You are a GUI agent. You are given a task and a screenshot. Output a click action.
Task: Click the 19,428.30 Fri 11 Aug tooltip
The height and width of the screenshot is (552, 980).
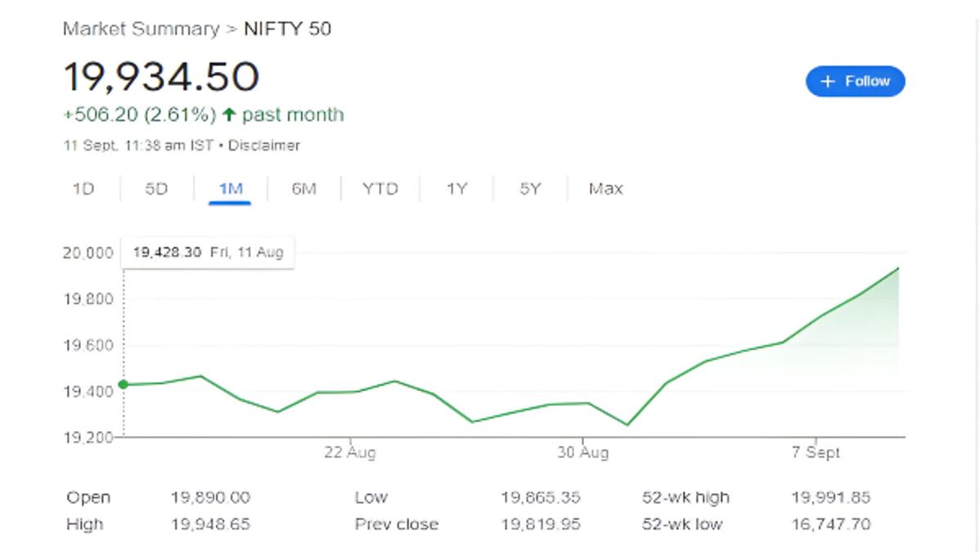(208, 253)
